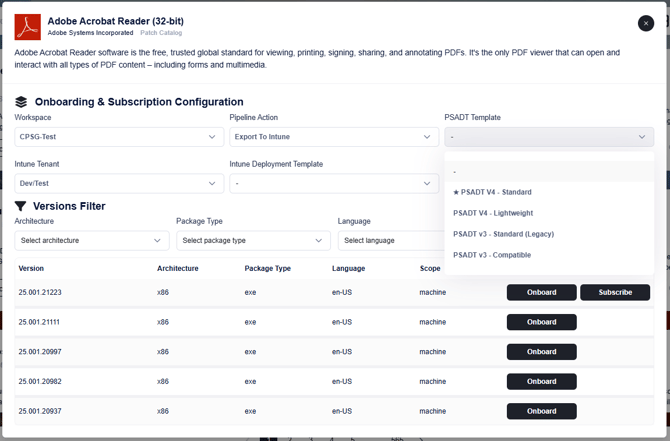Viewport: 670px width, 441px height.
Task: Open the Intune Deployment Template dropdown
Action: [334, 183]
